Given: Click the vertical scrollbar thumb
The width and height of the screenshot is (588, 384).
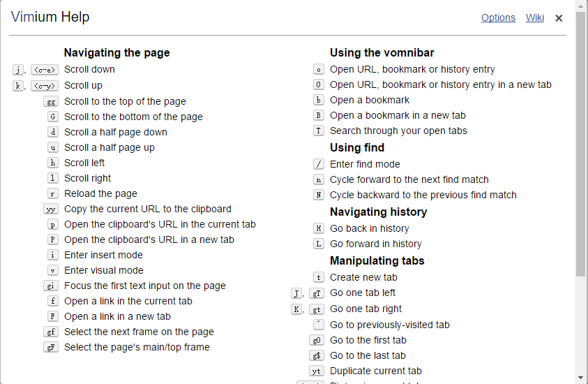Looking at the screenshot, I should (x=581, y=144).
